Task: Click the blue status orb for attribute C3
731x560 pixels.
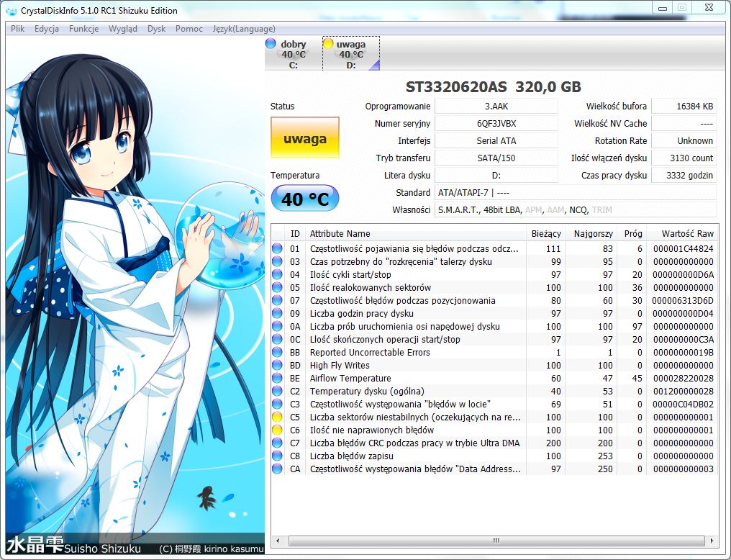Action: [x=278, y=405]
